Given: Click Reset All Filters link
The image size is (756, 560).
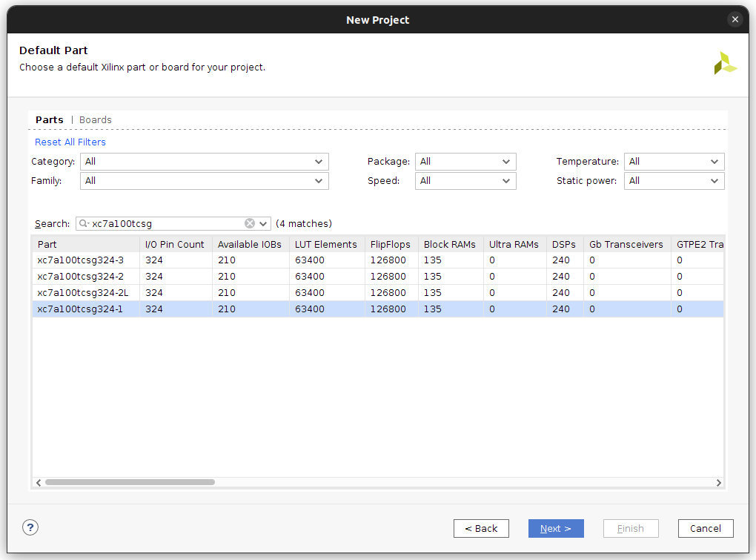Looking at the screenshot, I should coord(70,142).
